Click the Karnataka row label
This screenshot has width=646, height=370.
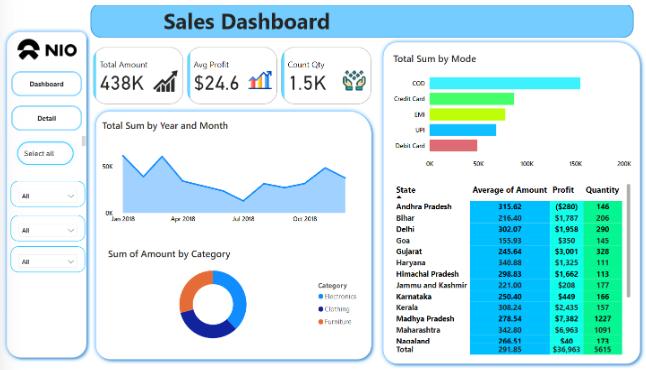tap(414, 297)
